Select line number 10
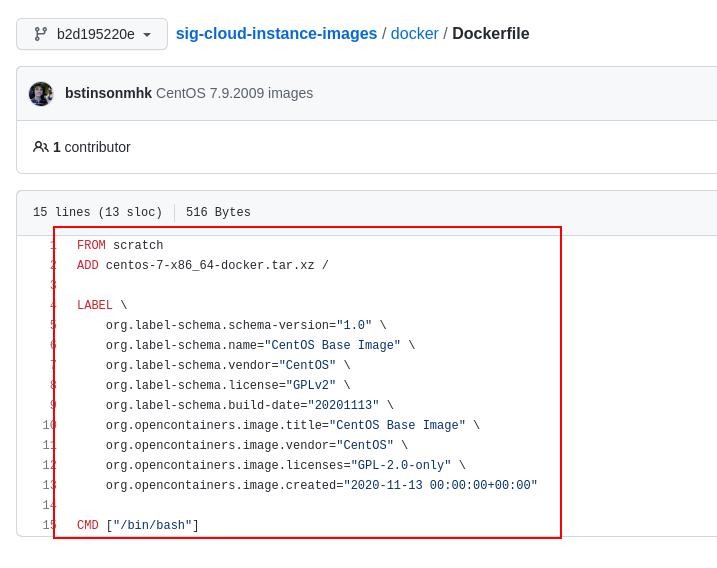Image resolution: width=717 pixels, height=568 pixels. coord(49,425)
